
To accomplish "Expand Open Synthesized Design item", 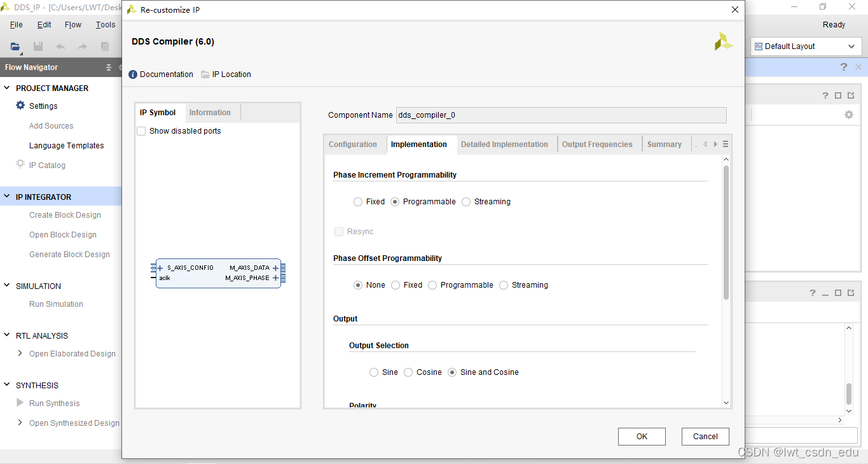I will 20,423.
